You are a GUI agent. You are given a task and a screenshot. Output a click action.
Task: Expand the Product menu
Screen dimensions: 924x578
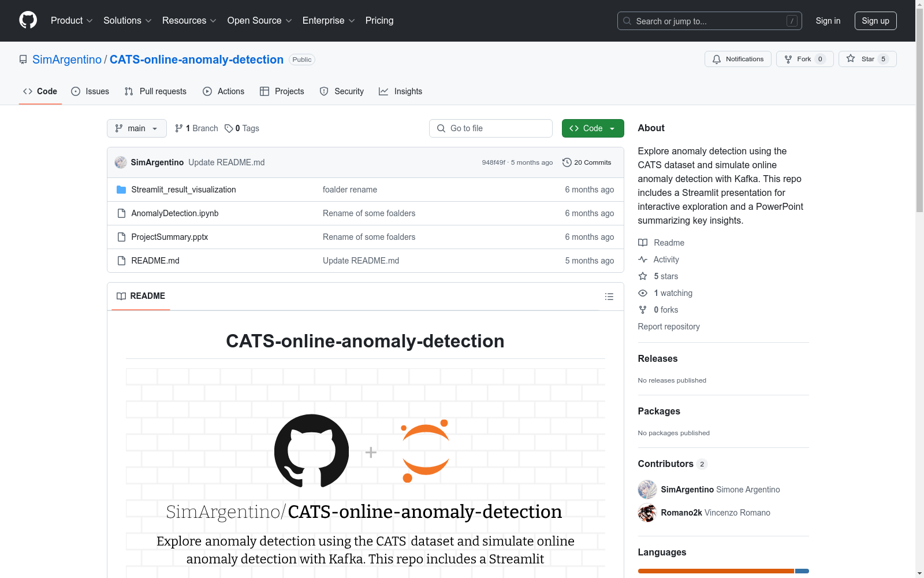72,20
